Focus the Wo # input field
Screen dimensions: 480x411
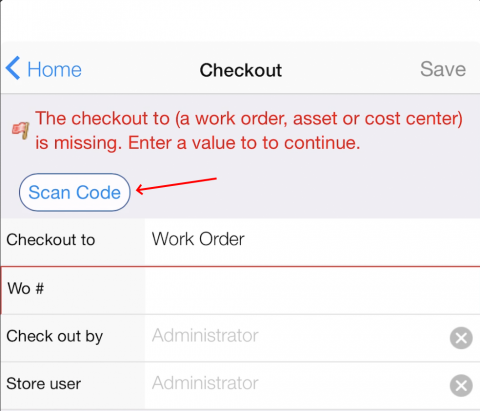pyautogui.click(x=312, y=289)
